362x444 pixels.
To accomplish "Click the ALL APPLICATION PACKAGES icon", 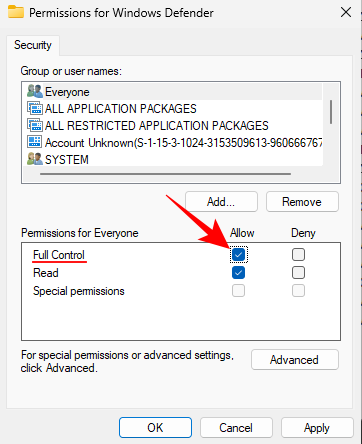I will [34, 108].
